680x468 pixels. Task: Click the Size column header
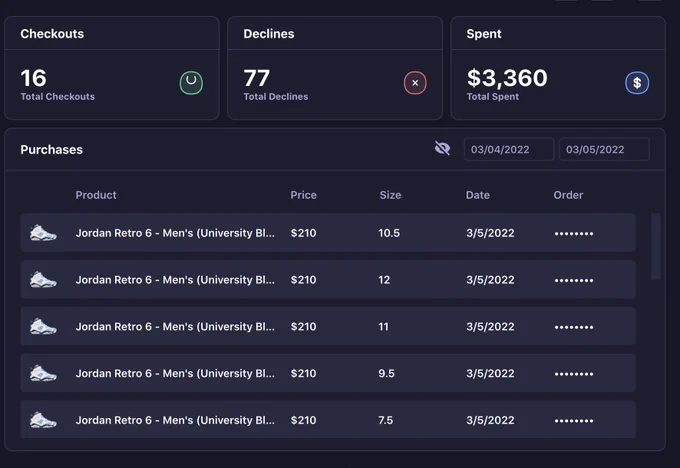coord(390,195)
